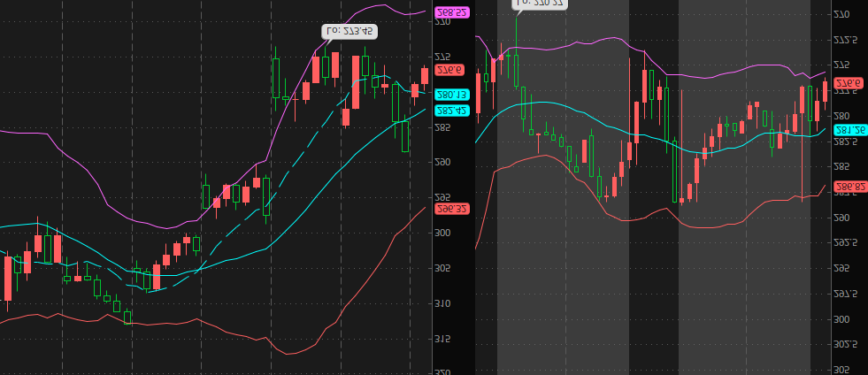Click the red 289.85 label on right chart

849,187
